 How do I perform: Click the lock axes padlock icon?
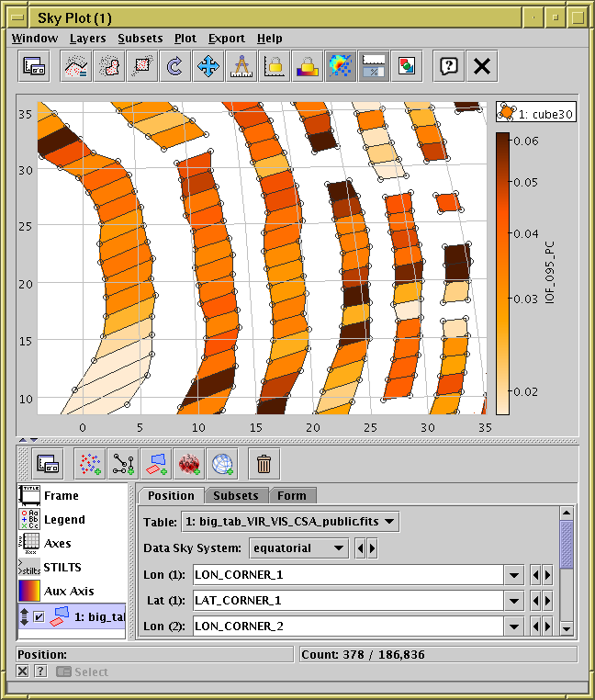tap(274, 66)
